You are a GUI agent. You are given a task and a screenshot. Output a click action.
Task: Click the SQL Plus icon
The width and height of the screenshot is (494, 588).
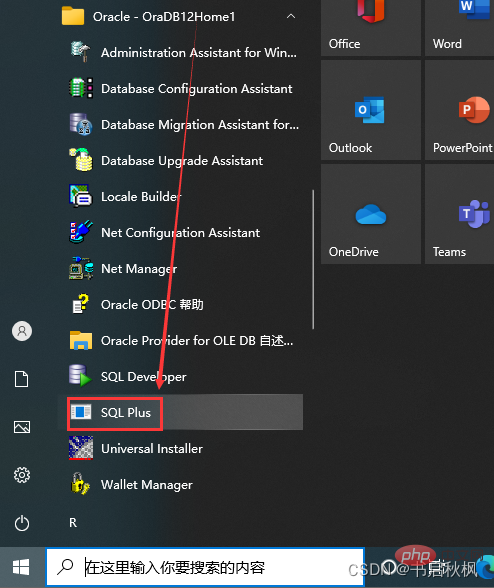[81, 412]
